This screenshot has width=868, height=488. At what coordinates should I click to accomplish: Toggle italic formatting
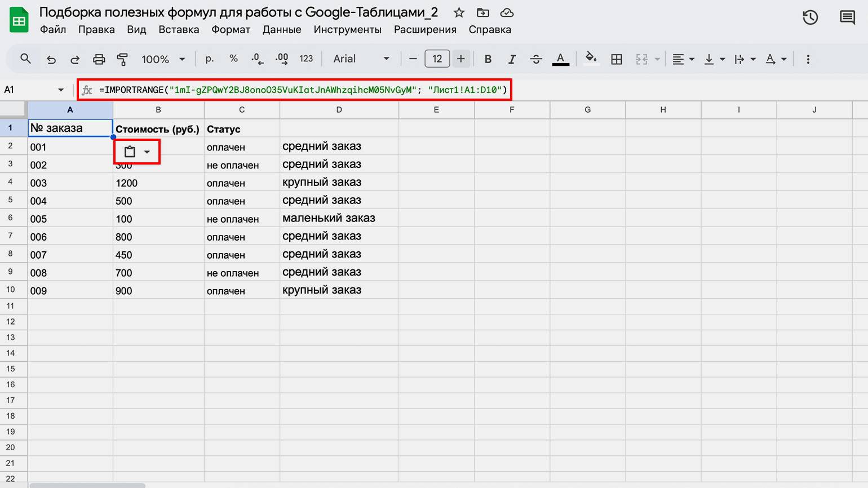(512, 59)
